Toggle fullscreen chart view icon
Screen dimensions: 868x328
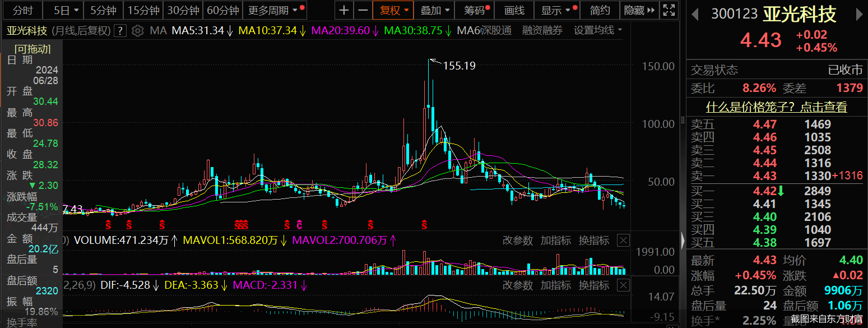(x=669, y=10)
